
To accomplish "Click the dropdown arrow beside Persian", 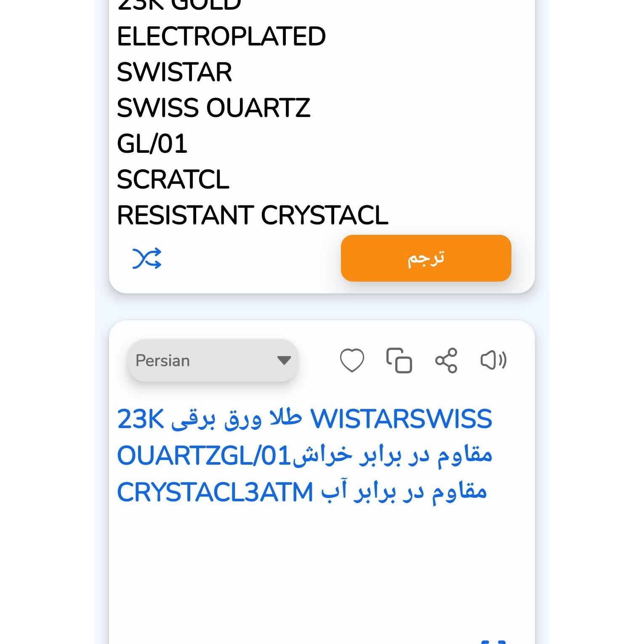I will (284, 361).
